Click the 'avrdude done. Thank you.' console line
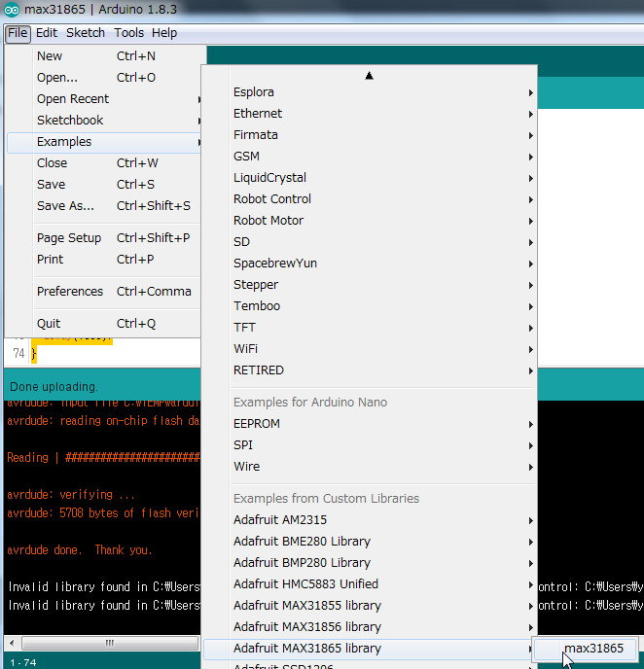The height and width of the screenshot is (669, 644). (x=80, y=549)
